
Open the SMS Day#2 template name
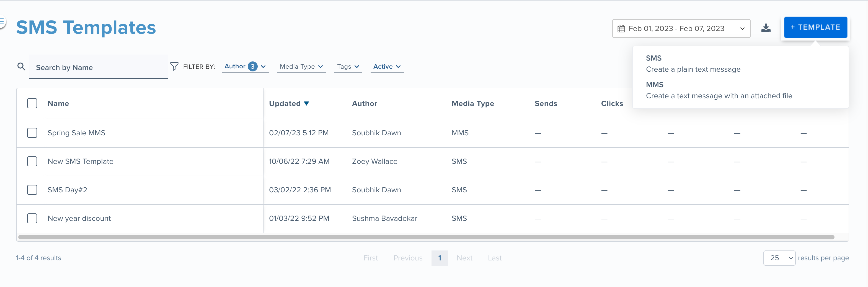(67, 190)
